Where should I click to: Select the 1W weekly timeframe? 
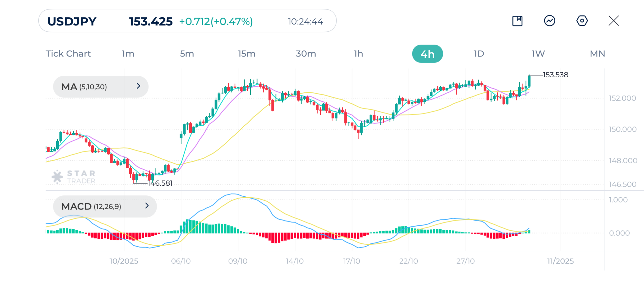tap(538, 54)
